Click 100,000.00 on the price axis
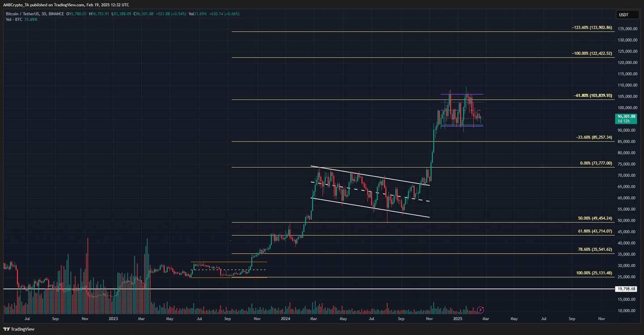The width and height of the screenshot is (644, 335). (627, 108)
